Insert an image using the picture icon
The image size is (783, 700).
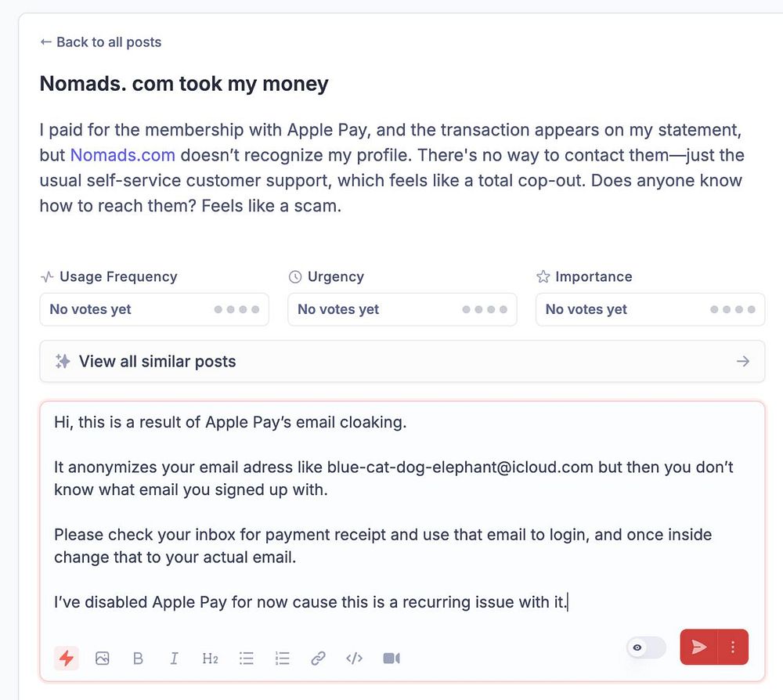102,659
